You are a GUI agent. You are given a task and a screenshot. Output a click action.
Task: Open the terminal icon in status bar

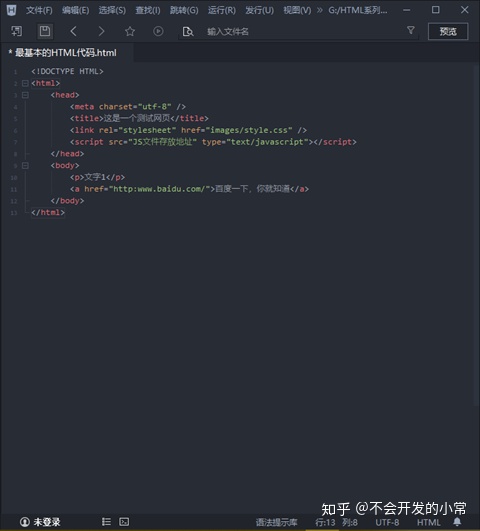point(124,522)
